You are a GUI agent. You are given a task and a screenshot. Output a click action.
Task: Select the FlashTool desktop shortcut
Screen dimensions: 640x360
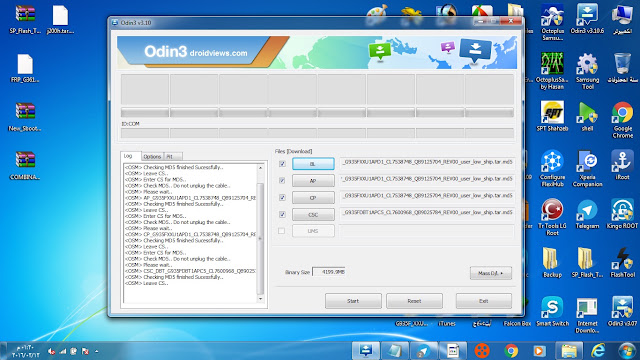pyautogui.click(x=622, y=262)
